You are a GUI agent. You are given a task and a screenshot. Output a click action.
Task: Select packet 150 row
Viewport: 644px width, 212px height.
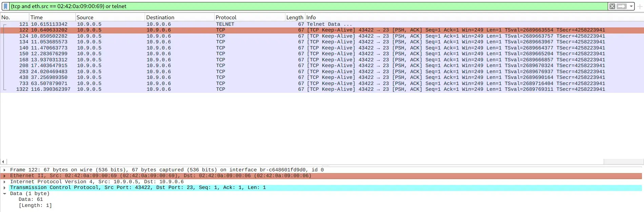(x=322, y=54)
